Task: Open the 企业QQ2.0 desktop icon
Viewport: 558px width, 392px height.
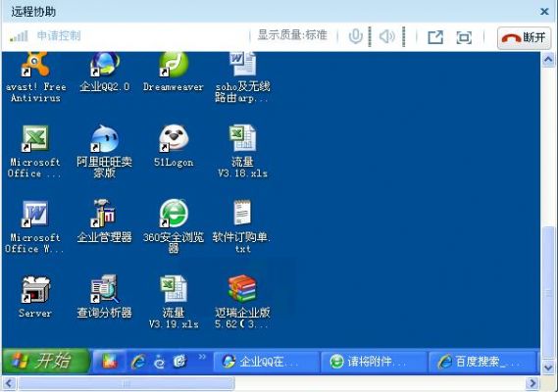Action: pos(105,72)
